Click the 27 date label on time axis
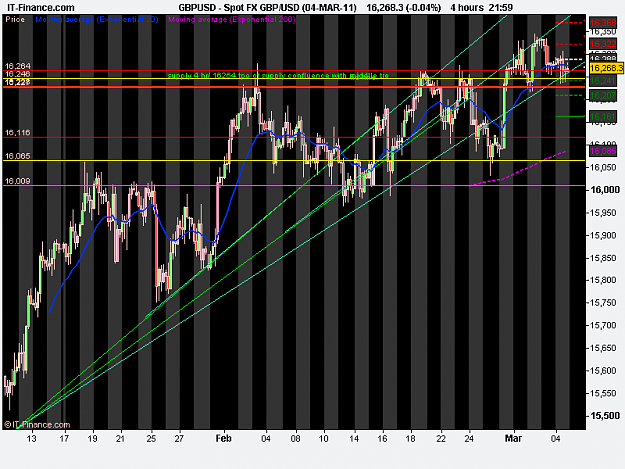 pyautogui.click(x=179, y=438)
